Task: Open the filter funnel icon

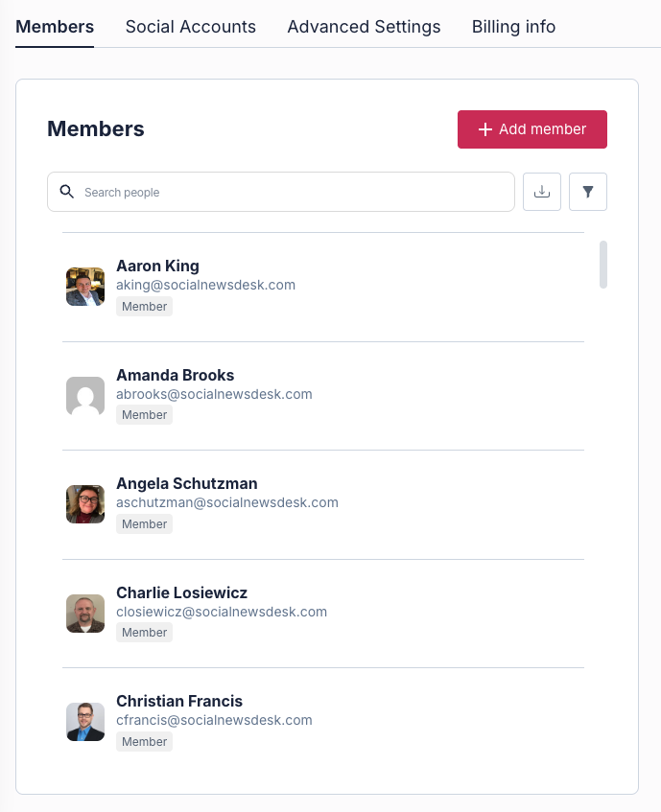Action: (x=588, y=192)
